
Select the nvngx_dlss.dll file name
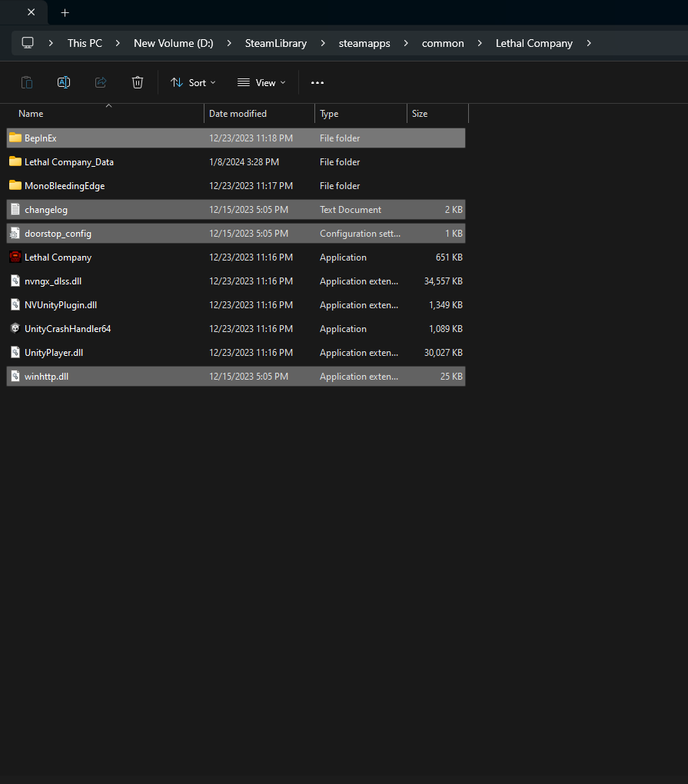tap(53, 281)
